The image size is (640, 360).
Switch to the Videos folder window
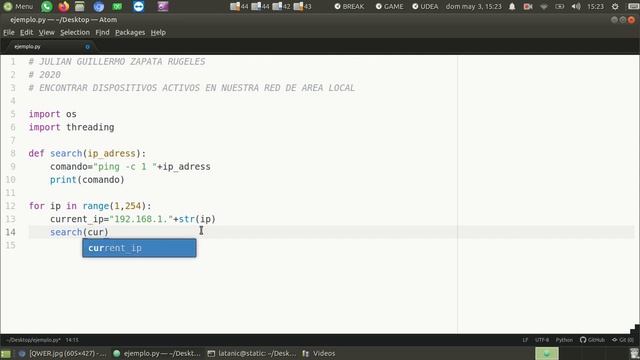319,353
